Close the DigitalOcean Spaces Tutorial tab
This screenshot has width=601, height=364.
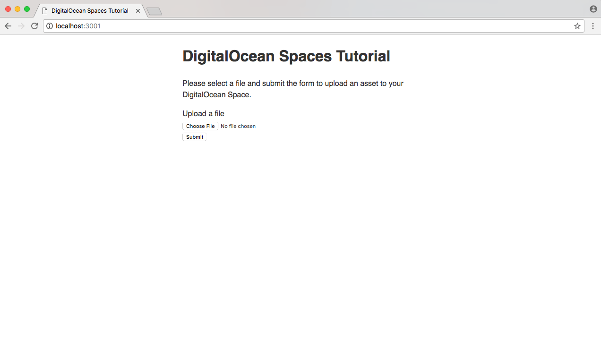137,10
